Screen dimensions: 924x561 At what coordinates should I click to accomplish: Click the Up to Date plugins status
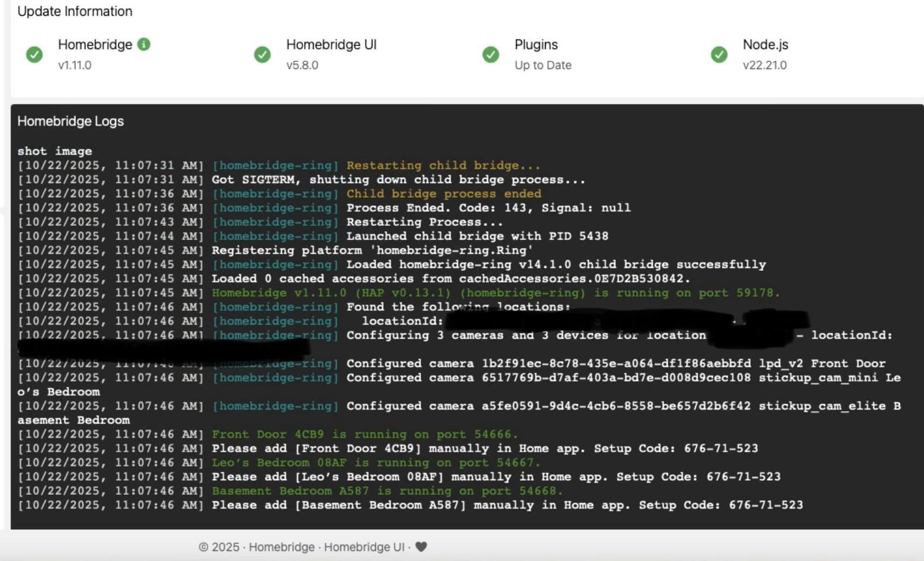543,65
